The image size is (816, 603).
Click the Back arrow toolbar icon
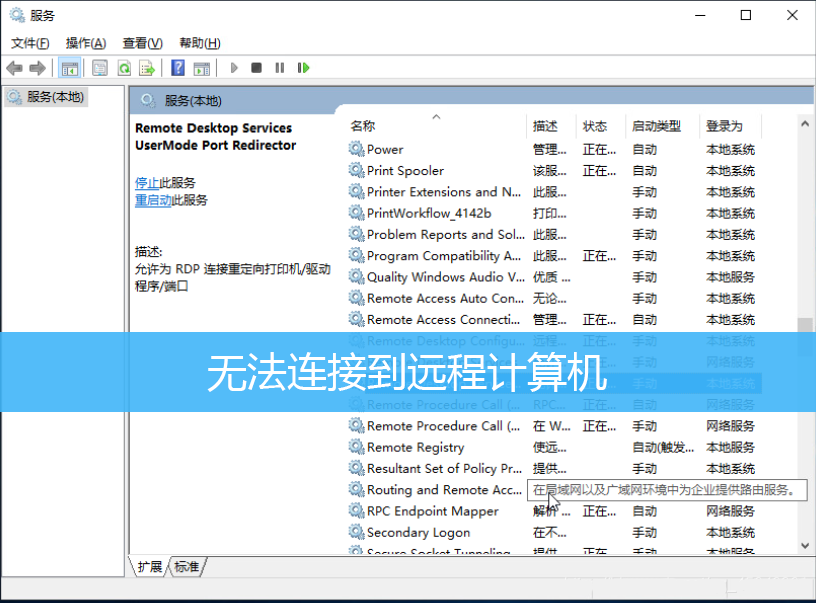pos(14,68)
